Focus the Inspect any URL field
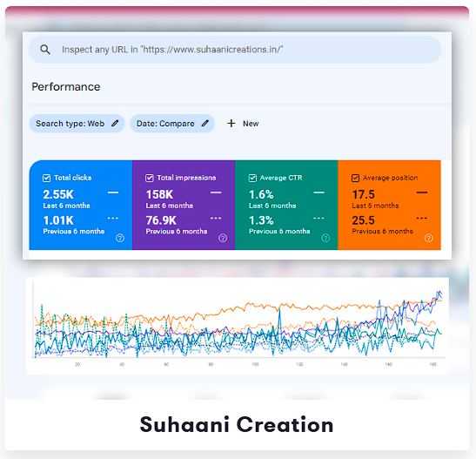476x459 pixels. click(x=235, y=50)
